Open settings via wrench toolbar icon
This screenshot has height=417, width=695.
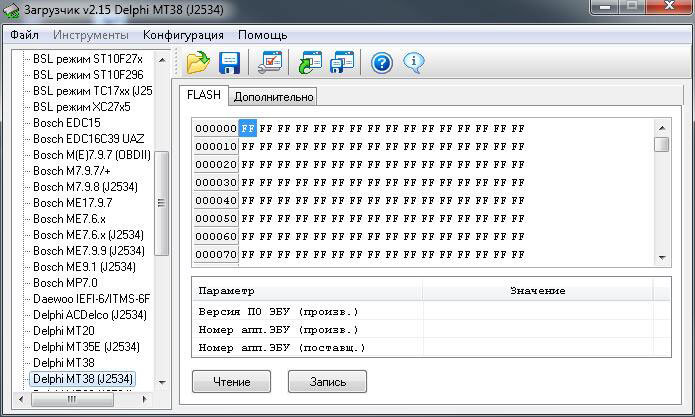pos(269,63)
